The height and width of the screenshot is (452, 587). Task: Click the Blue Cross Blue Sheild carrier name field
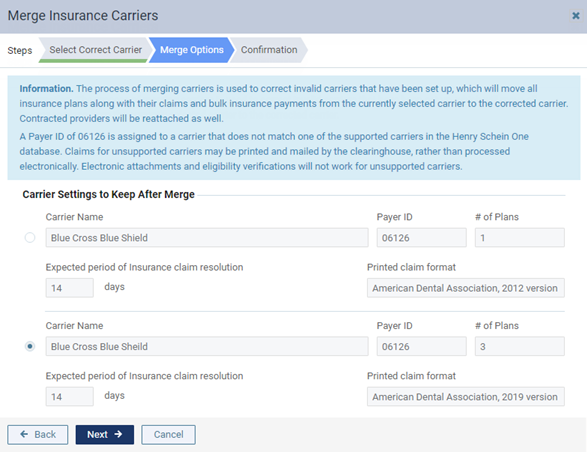(x=207, y=346)
